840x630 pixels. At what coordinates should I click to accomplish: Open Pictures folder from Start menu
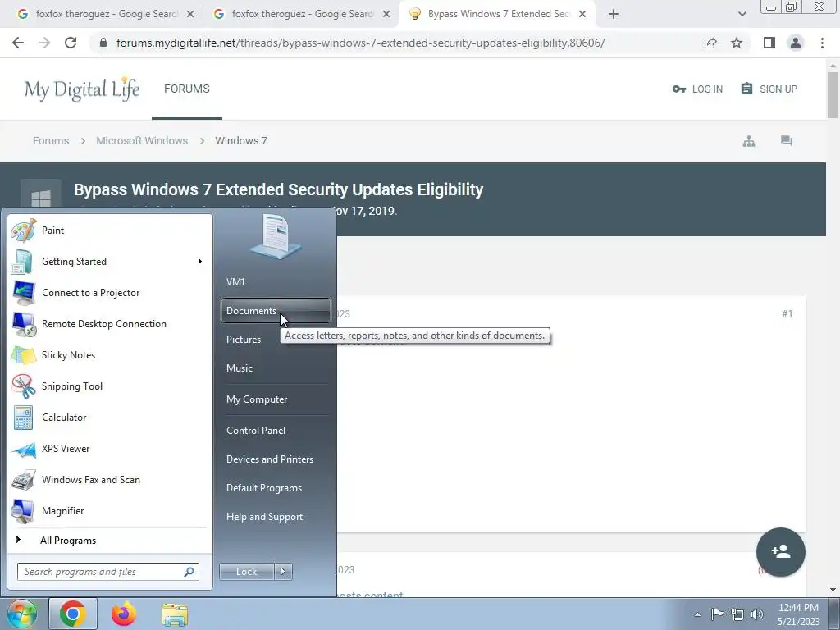[244, 340]
